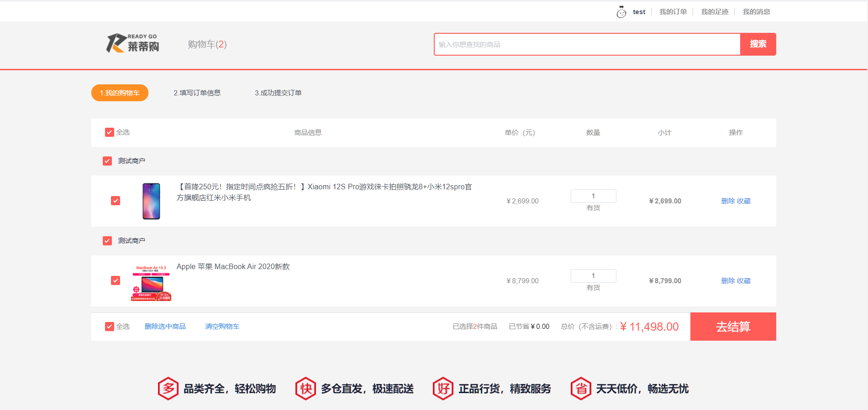
Task: Uncheck the Xiaomi 12S Pro item checkbox
Action: coord(116,201)
